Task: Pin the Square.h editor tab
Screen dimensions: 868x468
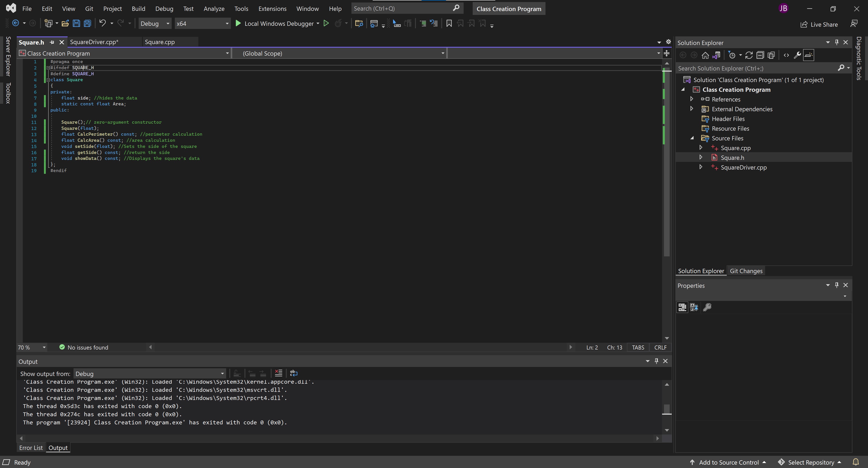Action: [52, 42]
